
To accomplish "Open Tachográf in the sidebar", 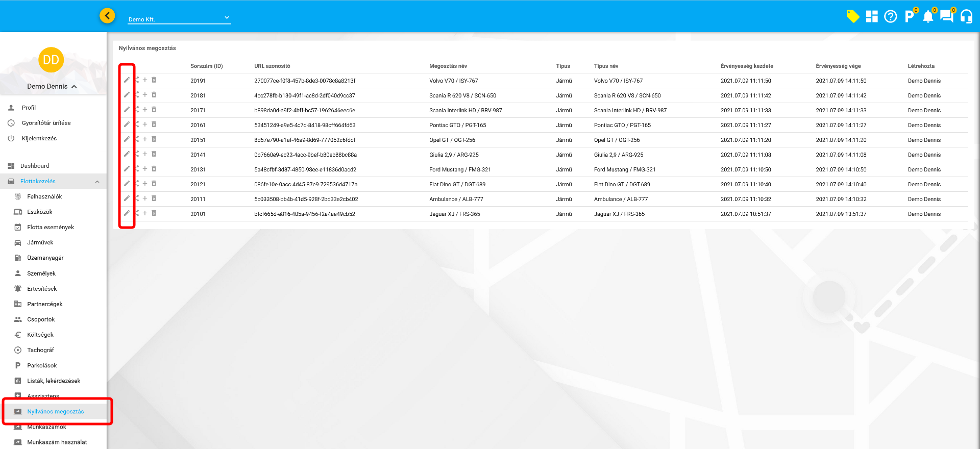I will [x=40, y=350].
